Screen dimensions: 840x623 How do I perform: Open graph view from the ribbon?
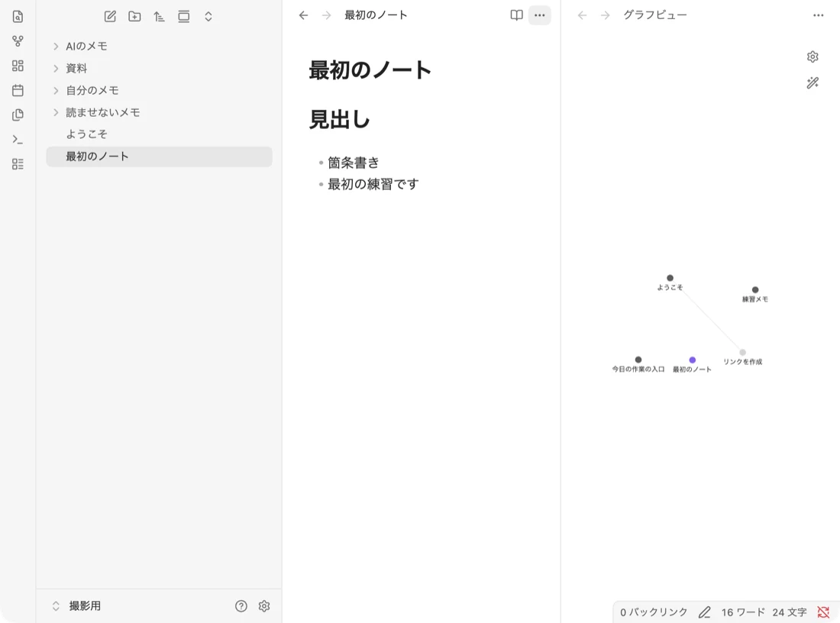click(x=18, y=41)
